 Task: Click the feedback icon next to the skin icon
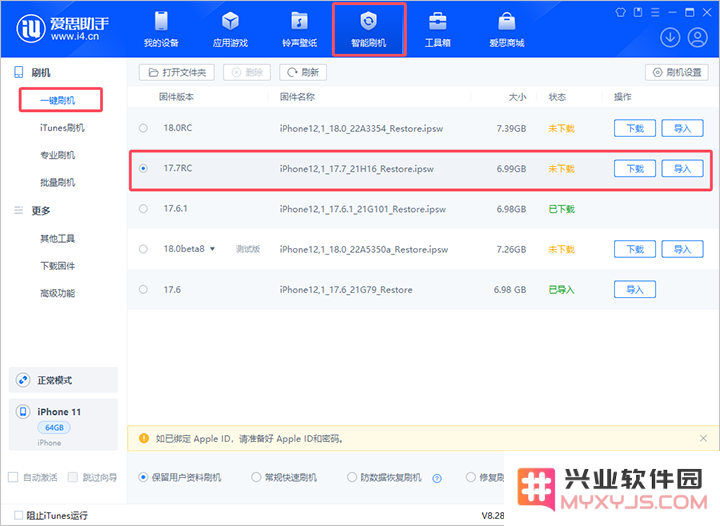coord(638,12)
